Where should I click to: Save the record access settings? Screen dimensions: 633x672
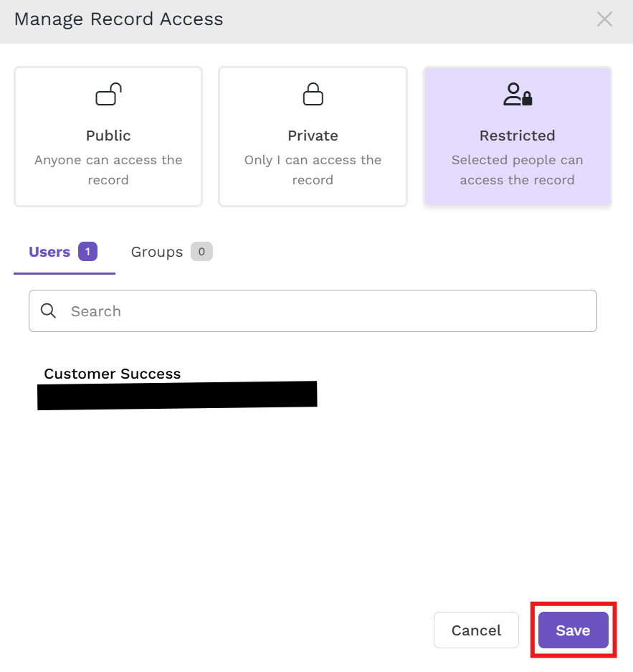pos(573,630)
